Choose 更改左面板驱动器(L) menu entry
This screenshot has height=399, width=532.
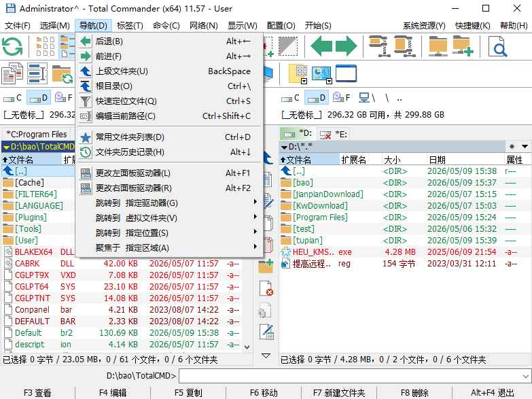(170, 173)
